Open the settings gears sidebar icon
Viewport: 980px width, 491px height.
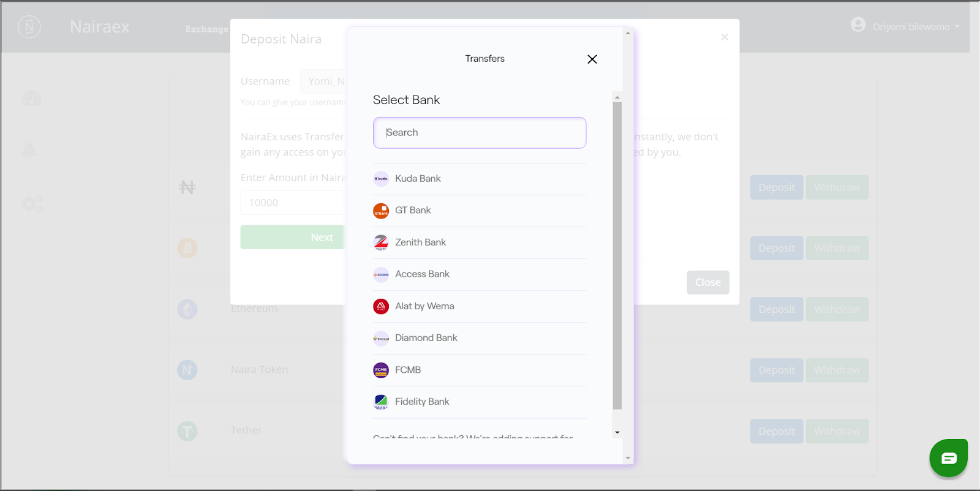(32, 203)
